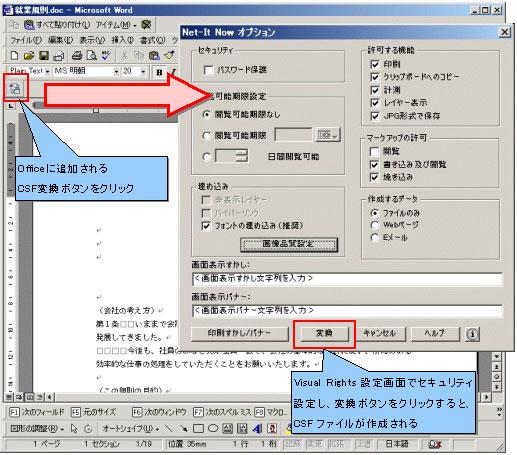Select the 閲覧可能期限 date radio button

coord(207,136)
